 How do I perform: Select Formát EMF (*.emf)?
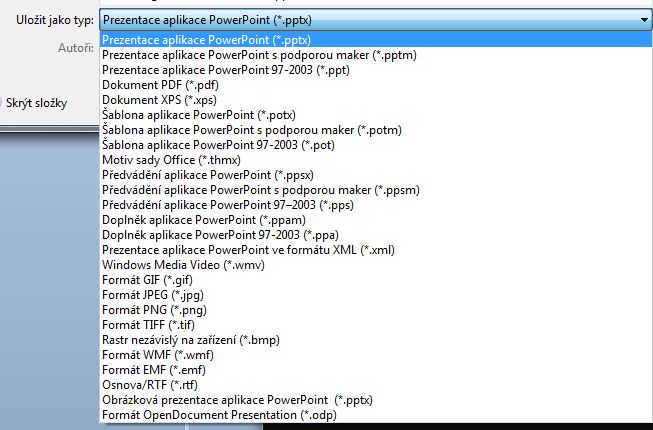[376, 370]
